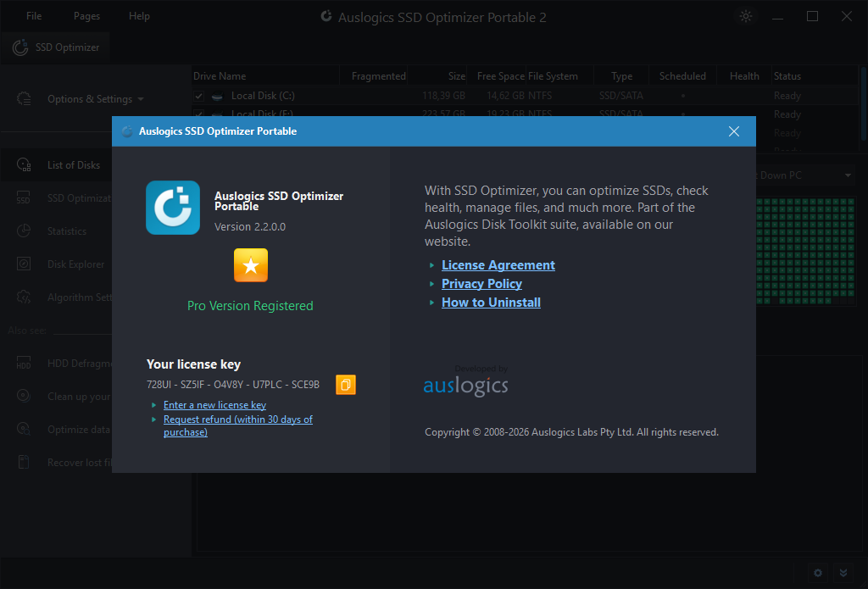Open the File menu

click(34, 16)
